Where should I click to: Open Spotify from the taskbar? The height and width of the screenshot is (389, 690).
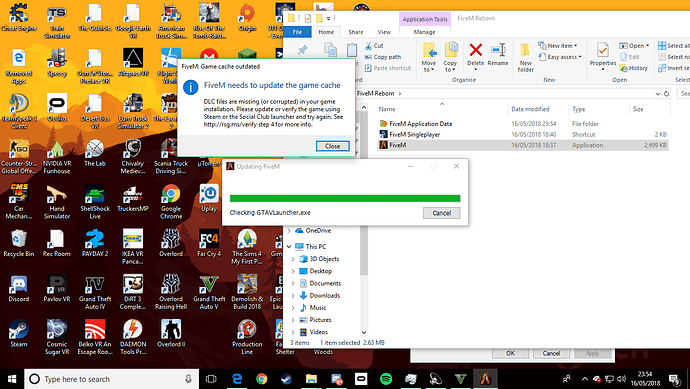coord(386,379)
